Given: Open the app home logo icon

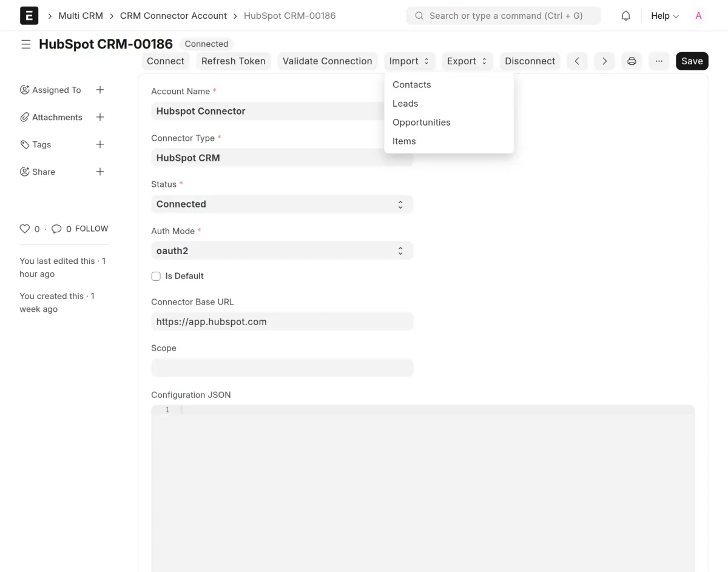Looking at the screenshot, I should pyautogui.click(x=29, y=16).
